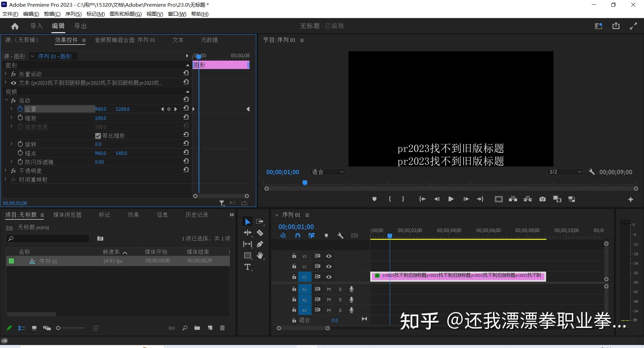Select the Razor tool
The height and width of the screenshot is (348, 644).
point(260,233)
